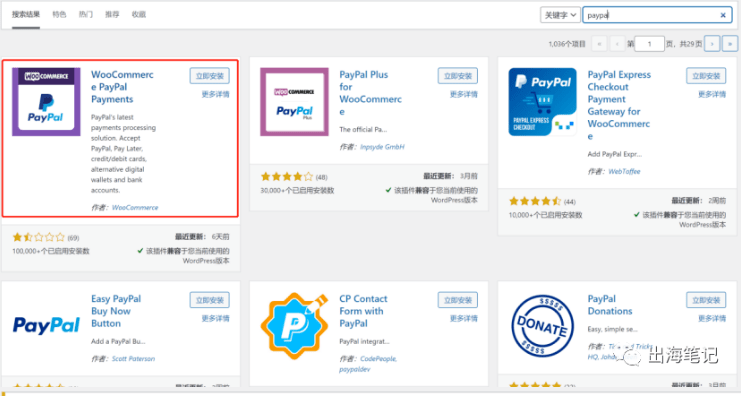Viewport: 741px width, 396px height.
Task: View 更多详情 for PayPal Plus for WooCommerce
Action: coord(464,94)
